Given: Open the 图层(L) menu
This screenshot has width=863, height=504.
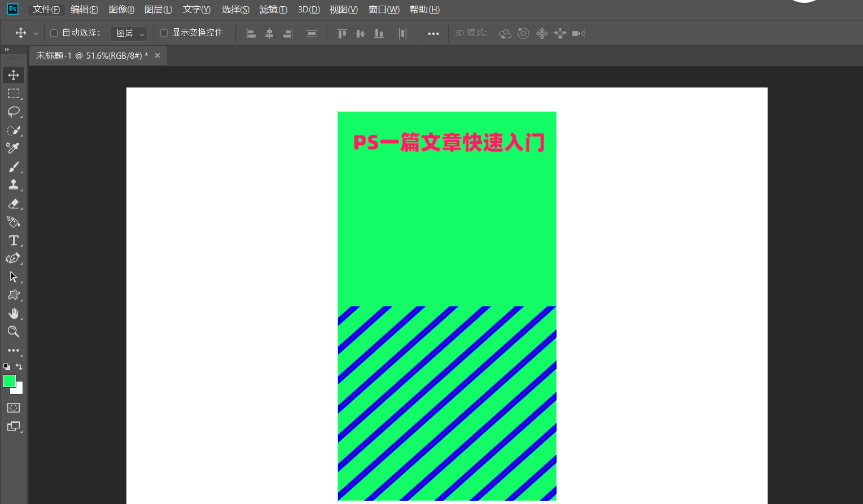Looking at the screenshot, I should [x=158, y=10].
